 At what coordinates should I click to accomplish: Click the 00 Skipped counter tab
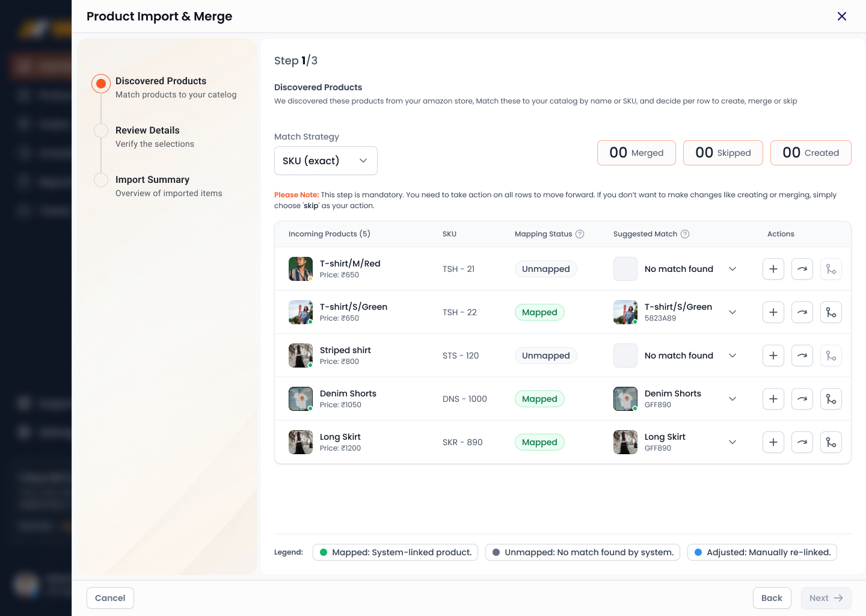point(722,153)
